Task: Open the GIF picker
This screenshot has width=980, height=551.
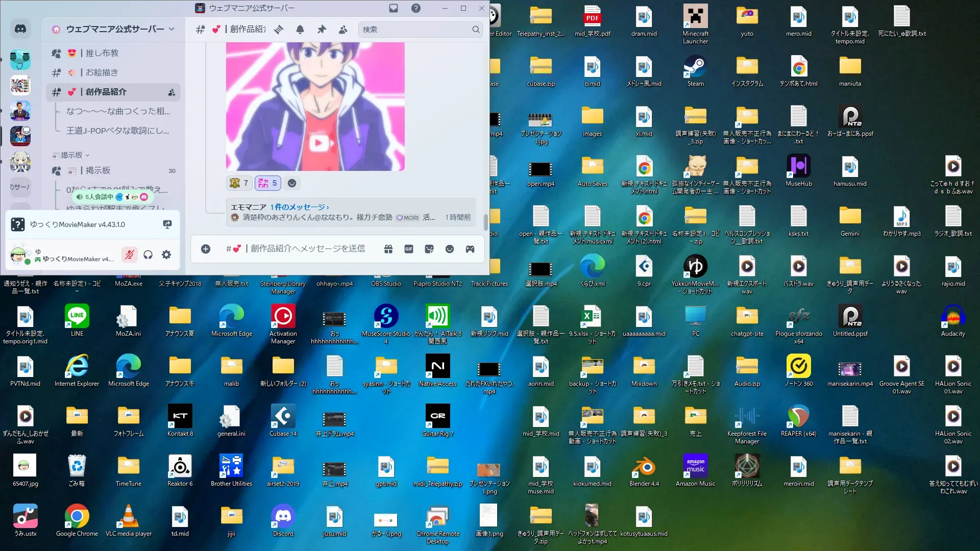Action: 409,249
